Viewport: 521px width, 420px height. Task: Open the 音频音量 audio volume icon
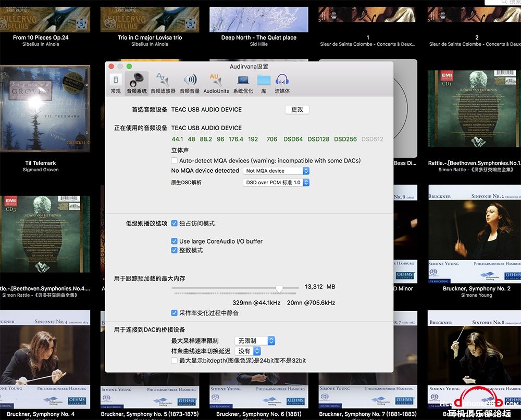(190, 83)
